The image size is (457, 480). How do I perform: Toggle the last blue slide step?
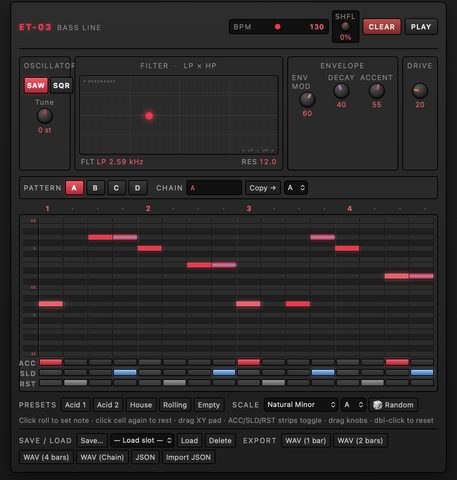click(422, 372)
